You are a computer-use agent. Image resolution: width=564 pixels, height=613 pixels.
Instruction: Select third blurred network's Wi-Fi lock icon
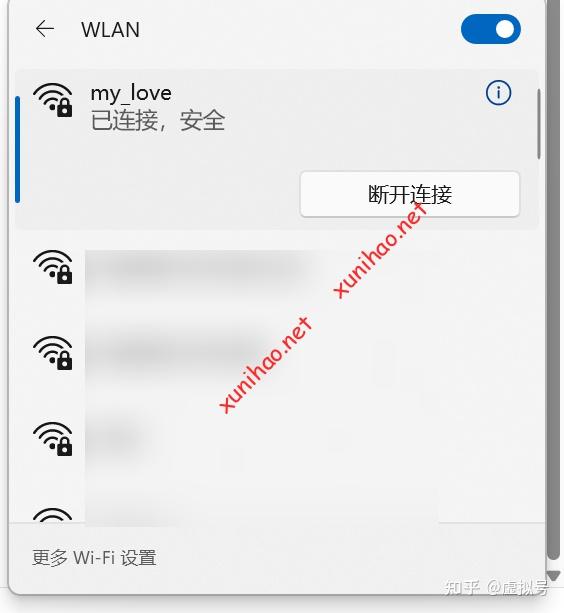(53, 439)
